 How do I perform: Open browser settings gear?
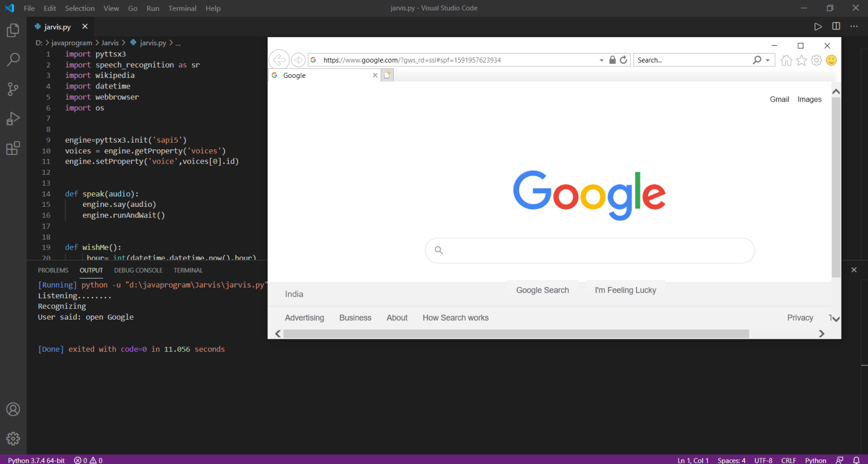(816, 60)
